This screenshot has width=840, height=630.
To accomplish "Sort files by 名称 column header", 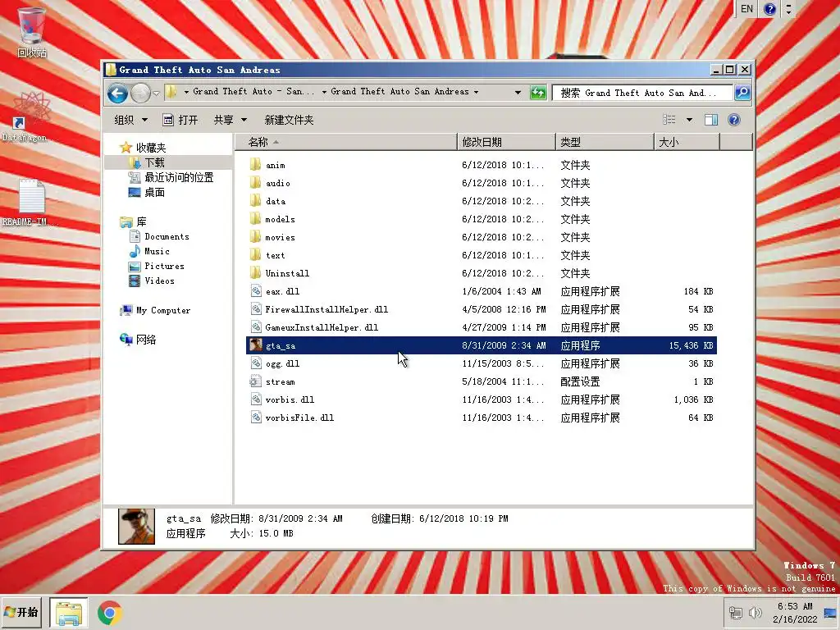I will 346,142.
